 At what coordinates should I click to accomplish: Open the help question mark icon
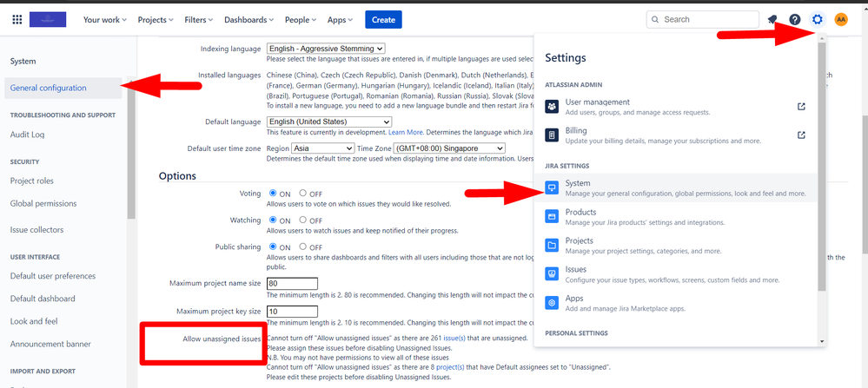(795, 19)
